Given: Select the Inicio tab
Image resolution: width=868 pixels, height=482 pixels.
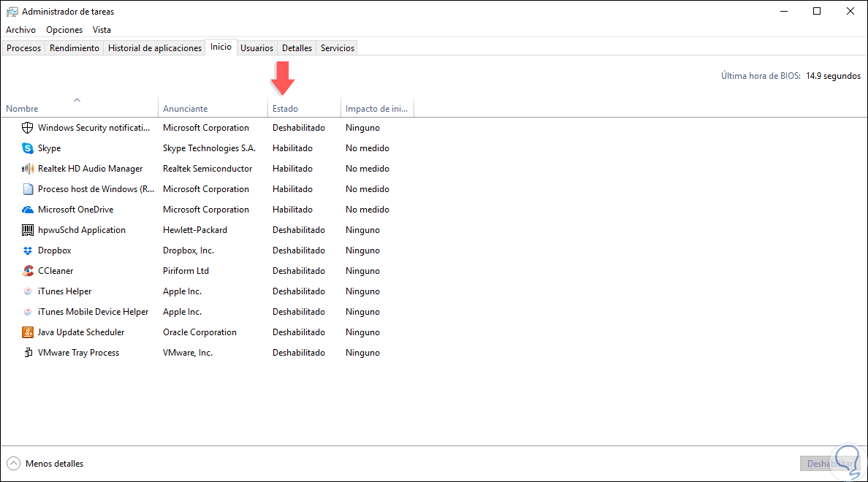Looking at the screenshot, I should coord(221,47).
